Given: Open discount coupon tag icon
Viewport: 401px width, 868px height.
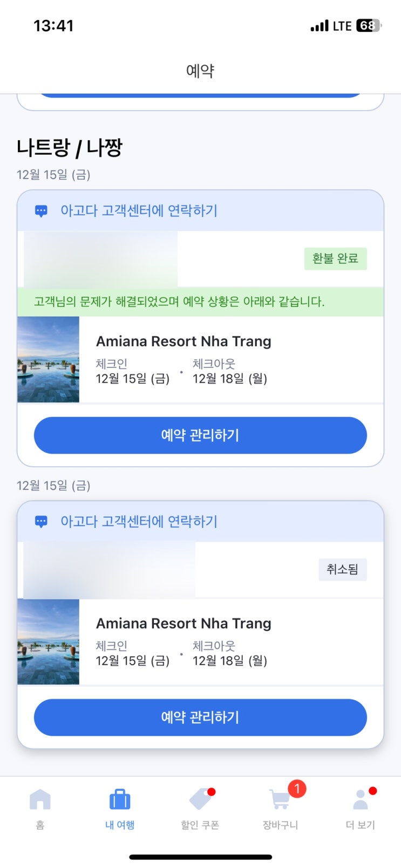Looking at the screenshot, I should 201,799.
